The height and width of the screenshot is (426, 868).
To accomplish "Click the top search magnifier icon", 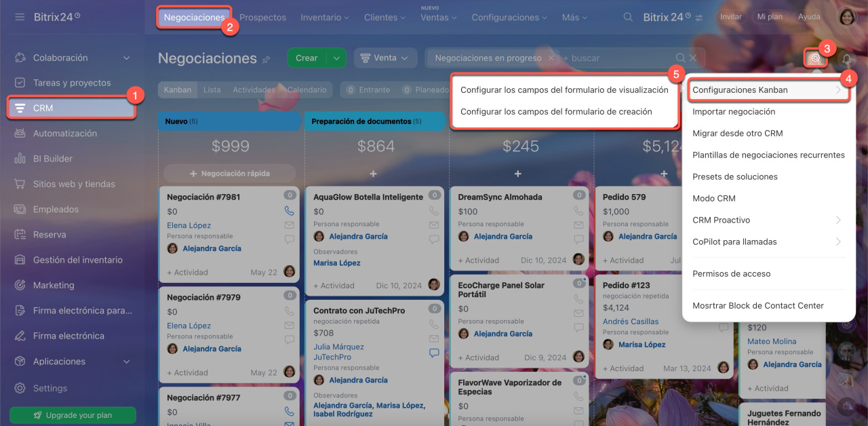I will click(x=629, y=17).
